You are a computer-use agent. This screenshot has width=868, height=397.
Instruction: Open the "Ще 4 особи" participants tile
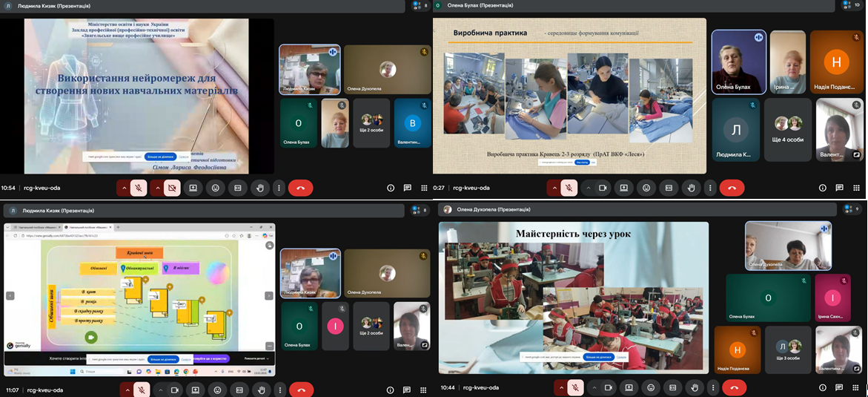[x=787, y=130]
